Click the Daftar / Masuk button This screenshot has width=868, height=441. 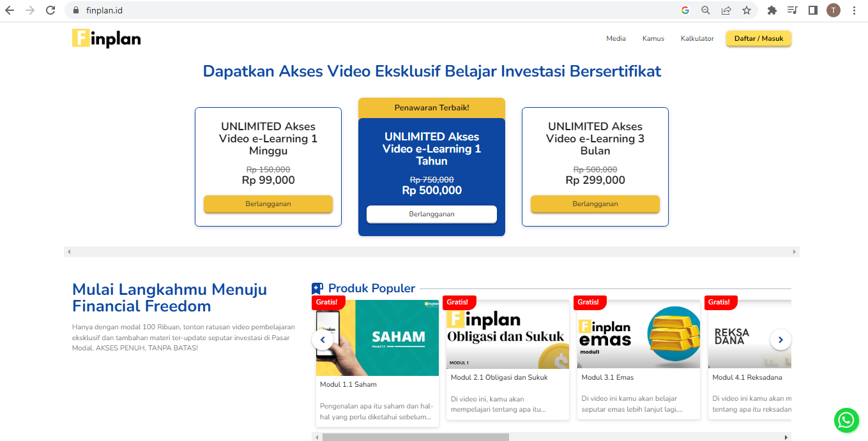coord(758,39)
